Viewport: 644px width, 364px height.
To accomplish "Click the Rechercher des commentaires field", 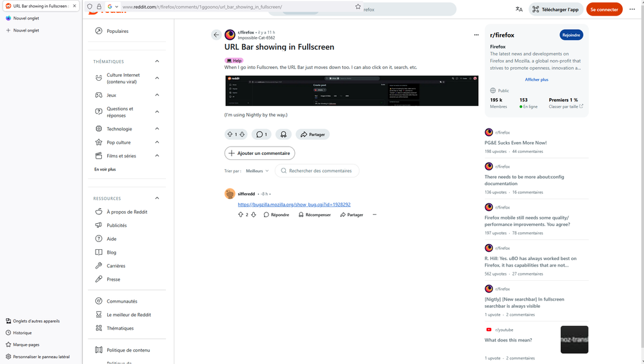I will (x=319, y=171).
